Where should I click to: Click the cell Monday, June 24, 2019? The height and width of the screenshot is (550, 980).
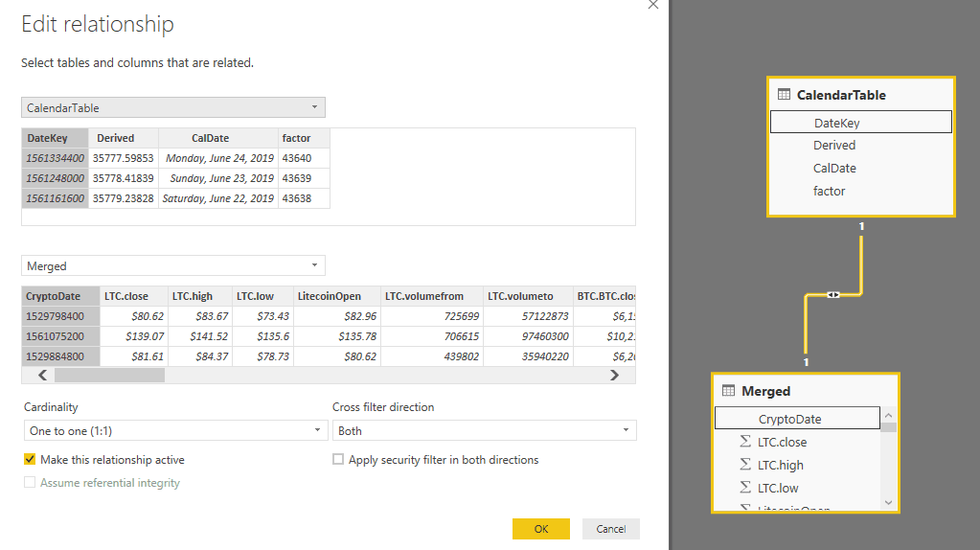click(218, 158)
